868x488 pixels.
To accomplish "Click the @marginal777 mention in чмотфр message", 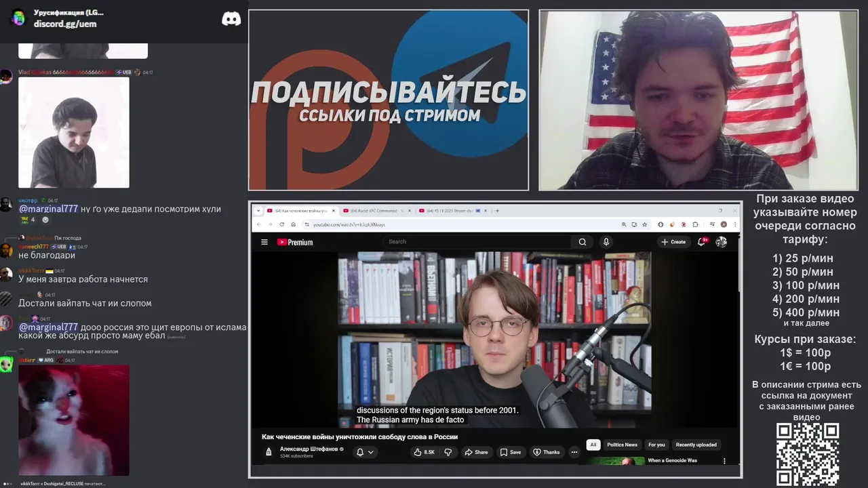I will point(48,209).
